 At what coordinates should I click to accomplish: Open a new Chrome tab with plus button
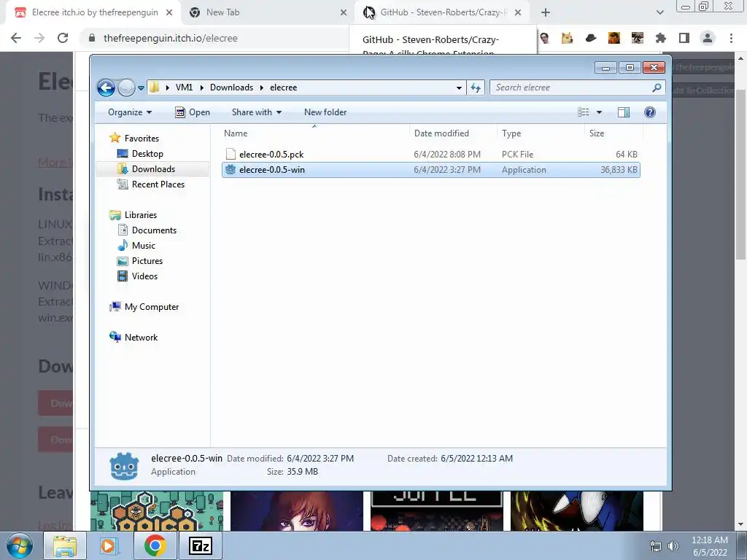pos(546,13)
